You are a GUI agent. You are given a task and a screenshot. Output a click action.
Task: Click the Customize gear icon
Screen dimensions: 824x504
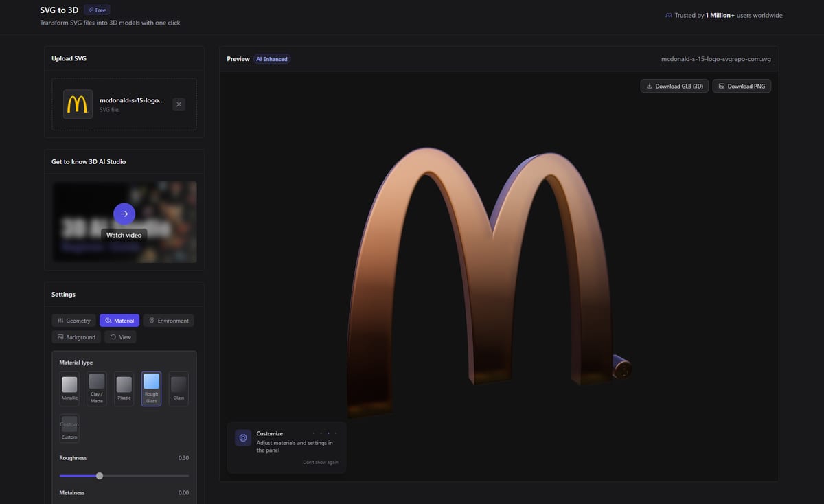click(x=243, y=437)
